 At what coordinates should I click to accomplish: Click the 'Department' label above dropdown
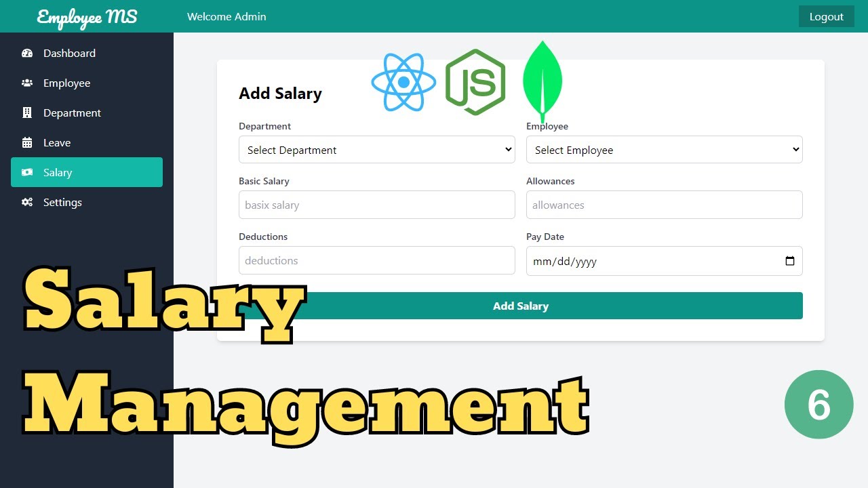(265, 126)
